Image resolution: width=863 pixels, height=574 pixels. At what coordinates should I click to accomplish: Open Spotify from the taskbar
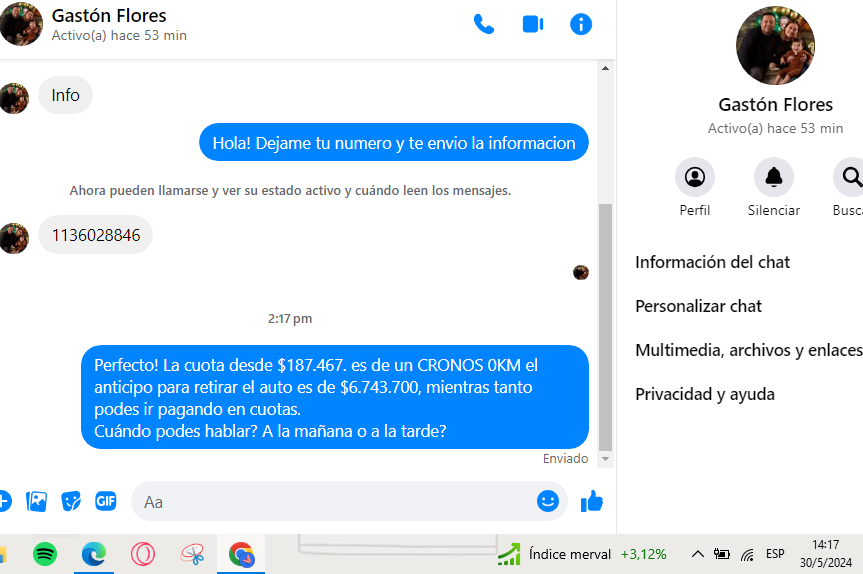tap(45, 553)
